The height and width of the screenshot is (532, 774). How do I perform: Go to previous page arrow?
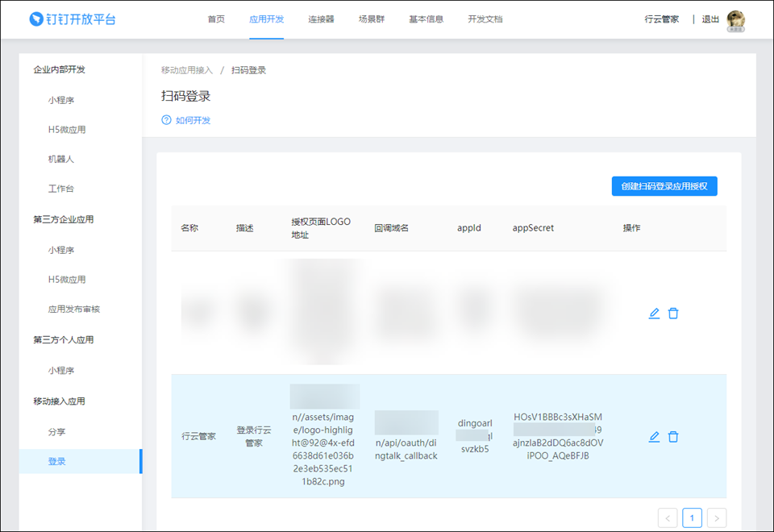coord(668,517)
